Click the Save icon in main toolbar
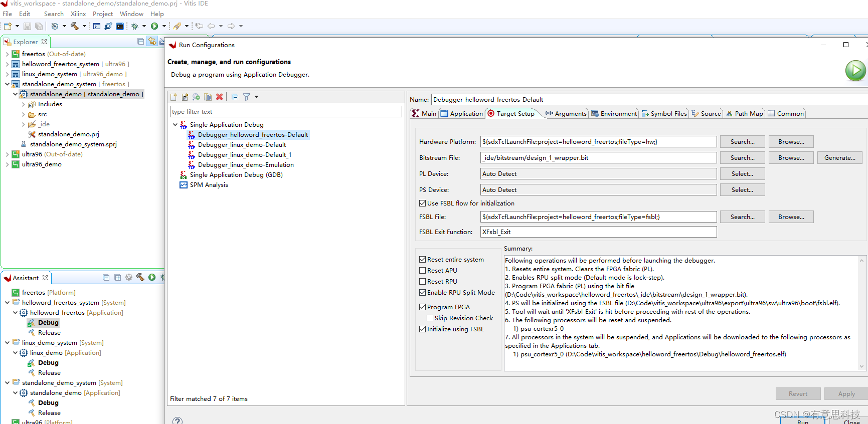Screen dimensions: 868x424 27,26
